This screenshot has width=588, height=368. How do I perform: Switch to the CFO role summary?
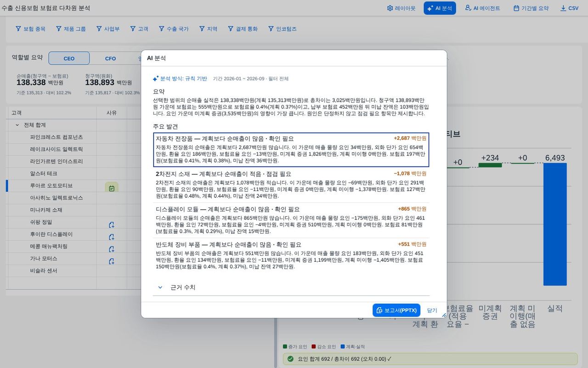point(110,58)
